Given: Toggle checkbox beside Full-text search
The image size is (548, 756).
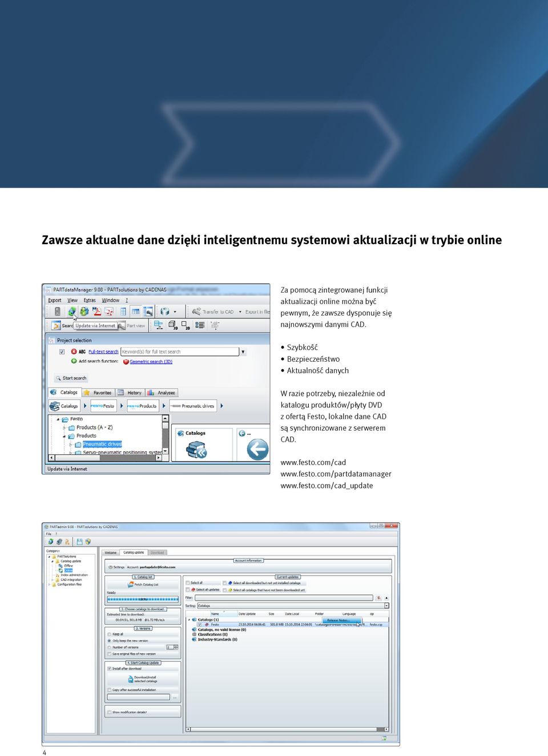Looking at the screenshot, I should pyautogui.click(x=62, y=352).
